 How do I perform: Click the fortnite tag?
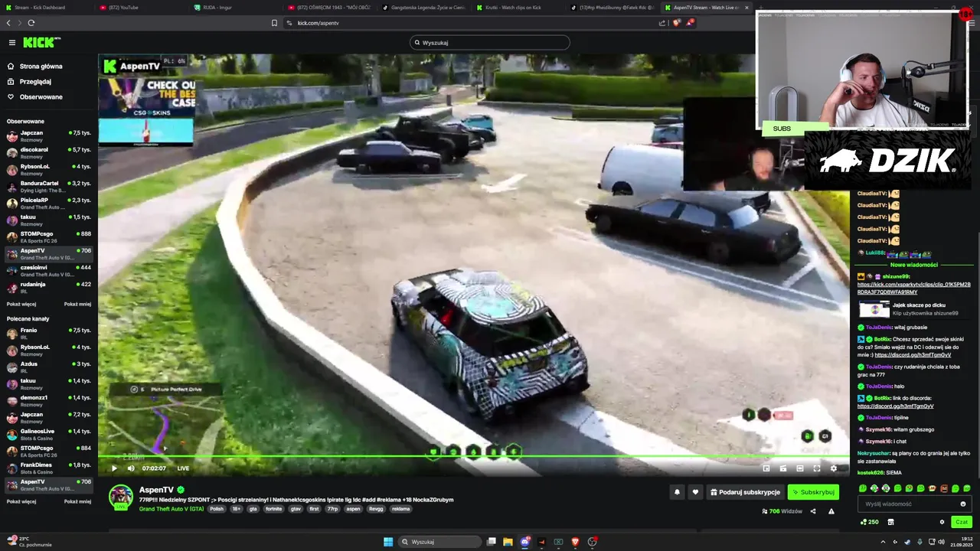[x=273, y=509]
